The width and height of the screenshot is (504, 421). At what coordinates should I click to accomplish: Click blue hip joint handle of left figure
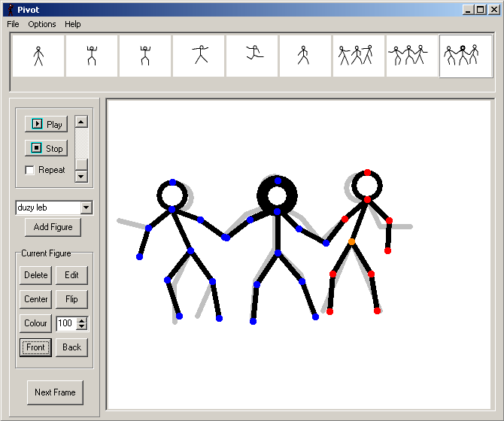[190, 250]
